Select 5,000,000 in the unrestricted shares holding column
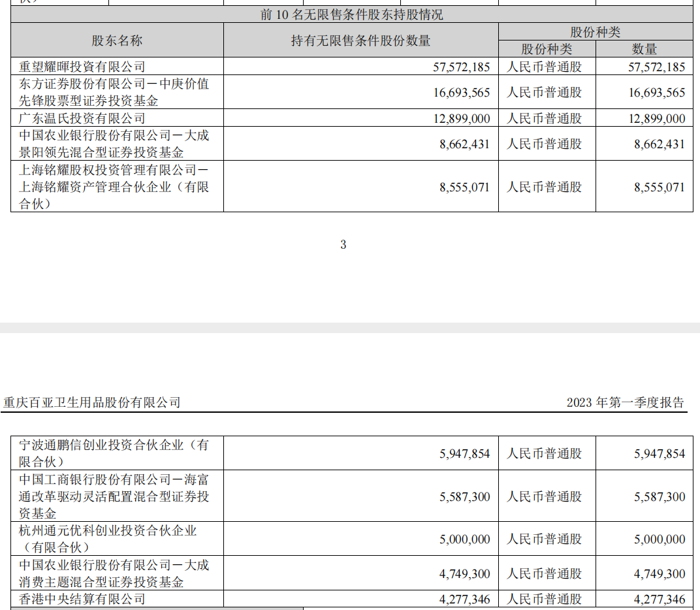The width and height of the screenshot is (700, 610). [x=464, y=539]
